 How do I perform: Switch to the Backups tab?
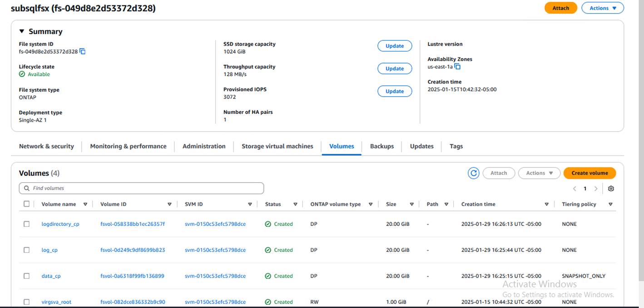click(x=381, y=147)
